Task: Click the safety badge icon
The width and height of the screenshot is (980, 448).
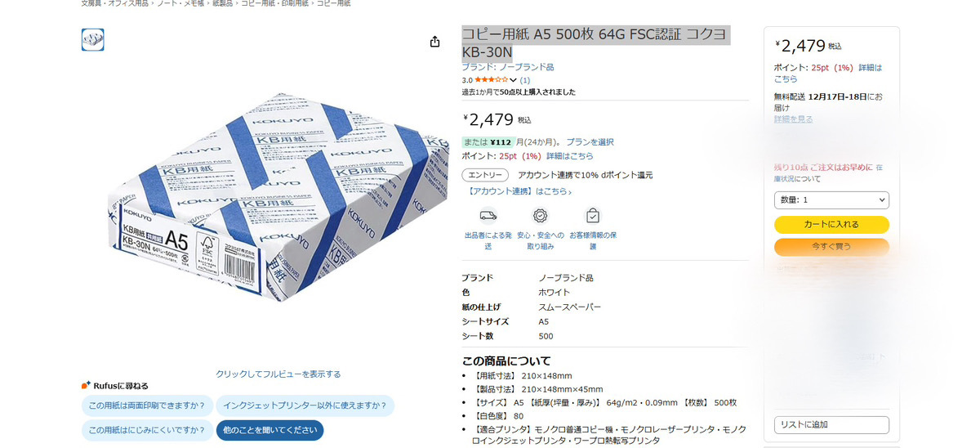Action: (x=540, y=216)
